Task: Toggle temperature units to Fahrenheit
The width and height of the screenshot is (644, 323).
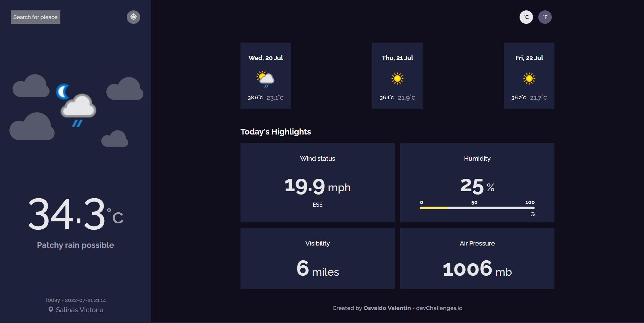Action: (545, 17)
